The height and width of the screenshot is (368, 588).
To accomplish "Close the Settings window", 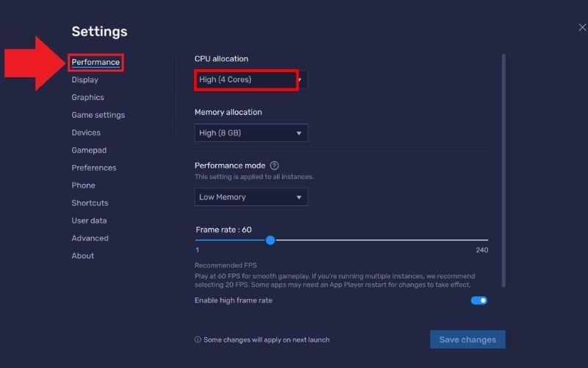I will pyautogui.click(x=582, y=27).
